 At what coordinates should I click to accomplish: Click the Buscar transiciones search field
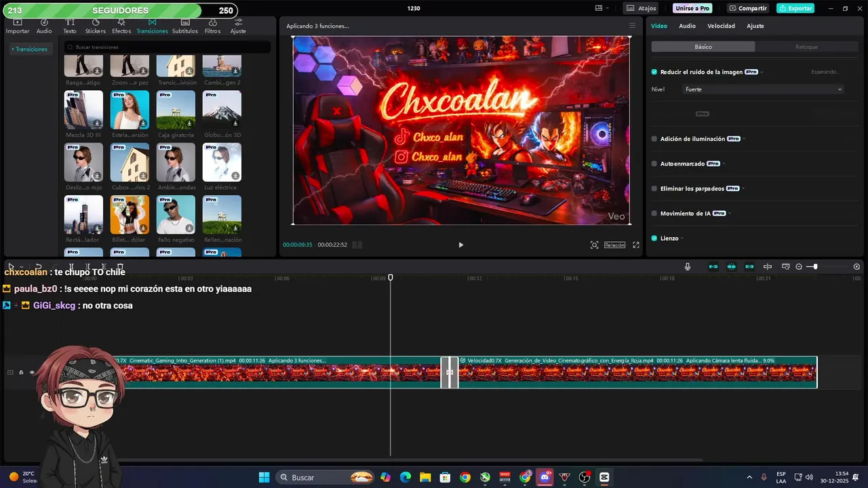(x=167, y=47)
